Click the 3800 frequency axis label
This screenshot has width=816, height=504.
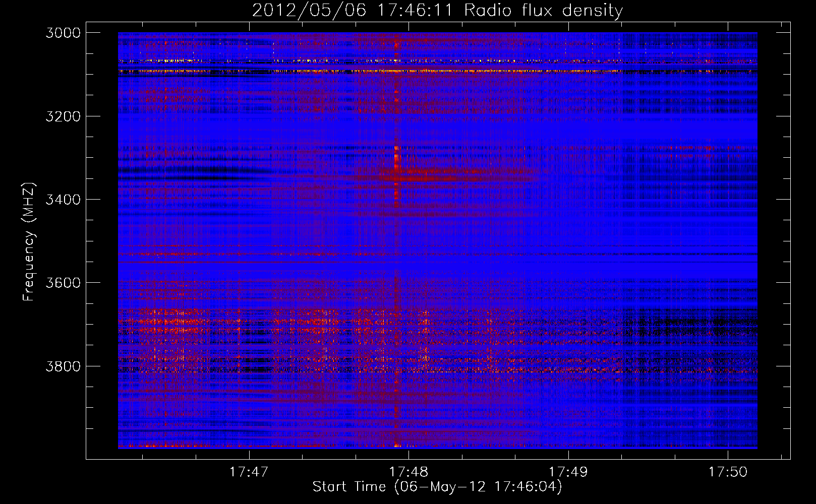(x=63, y=366)
